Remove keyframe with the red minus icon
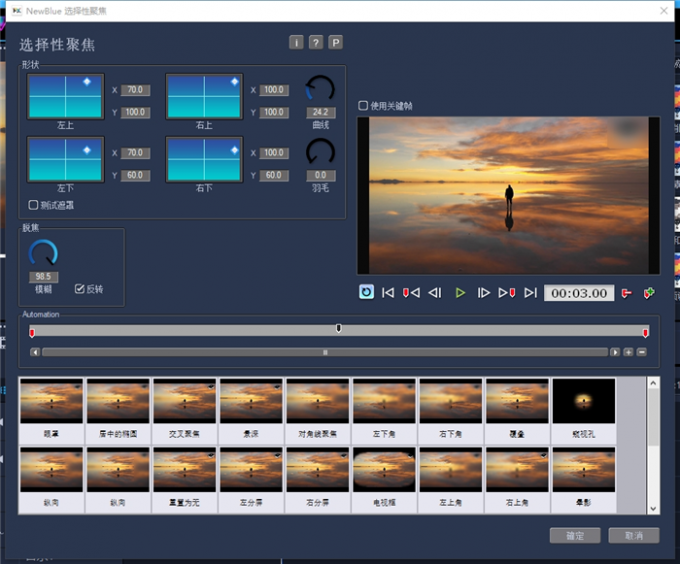Image resolution: width=680 pixels, height=564 pixels. (x=626, y=293)
